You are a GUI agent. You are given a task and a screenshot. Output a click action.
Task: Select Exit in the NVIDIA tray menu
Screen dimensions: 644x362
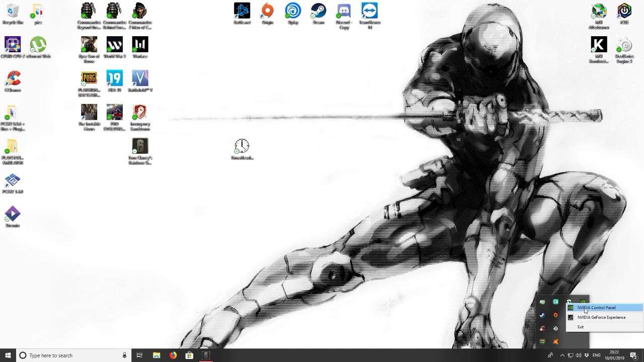point(605,327)
